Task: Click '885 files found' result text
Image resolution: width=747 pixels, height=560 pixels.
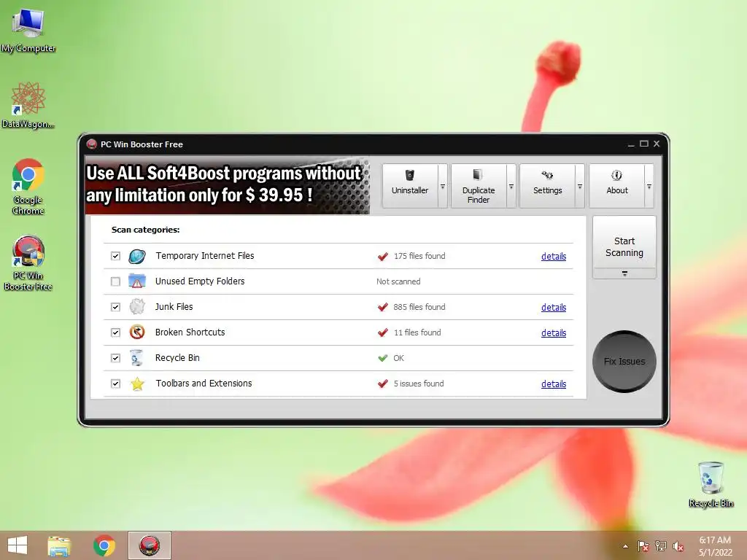Action: click(419, 307)
